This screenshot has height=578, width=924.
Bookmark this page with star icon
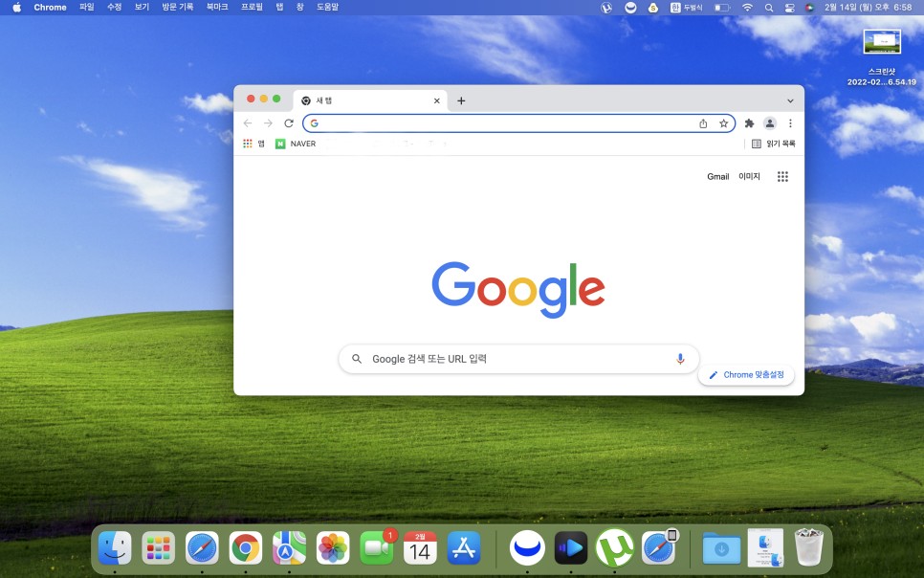coord(724,123)
